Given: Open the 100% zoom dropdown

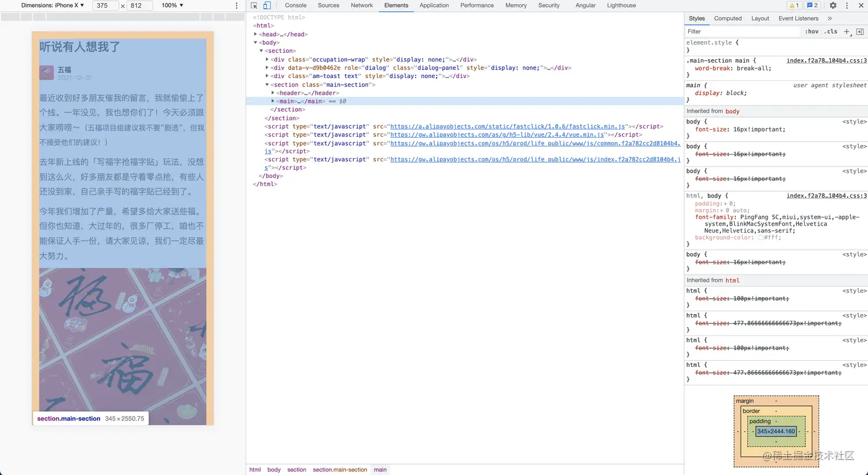Looking at the screenshot, I should pos(172,5).
